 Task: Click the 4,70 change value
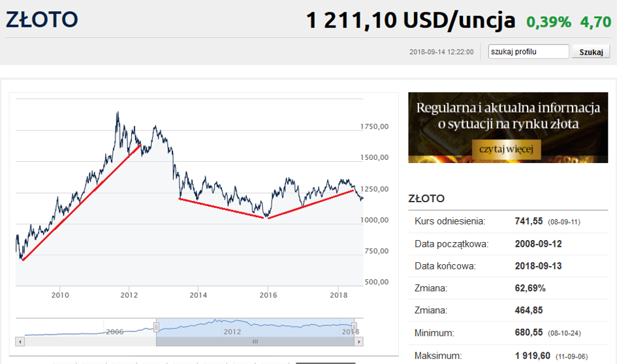(595, 22)
